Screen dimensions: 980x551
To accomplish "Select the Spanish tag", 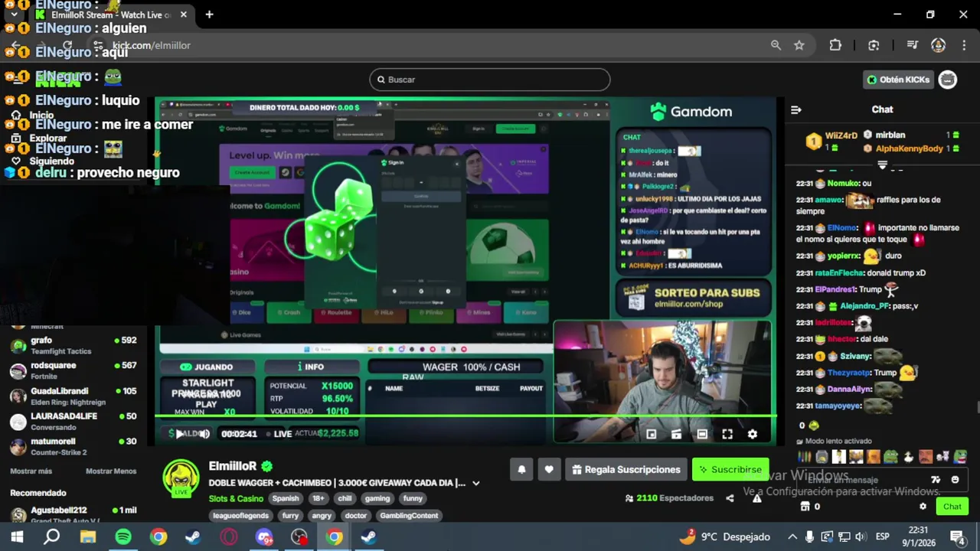I will [x=286, y=498].
